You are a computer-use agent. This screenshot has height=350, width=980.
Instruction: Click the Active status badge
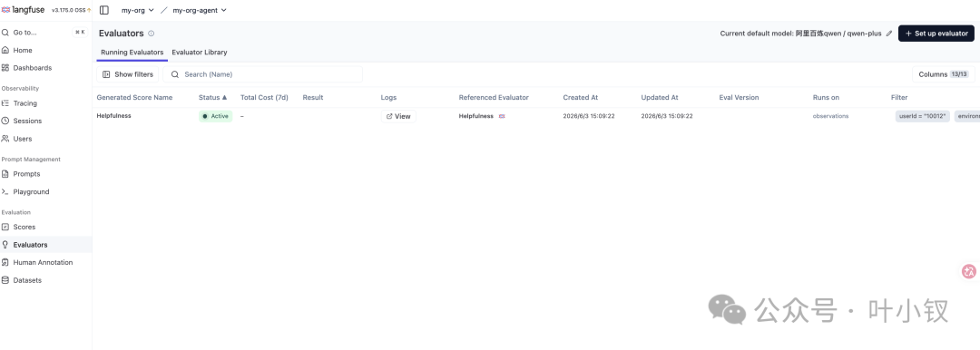pyautogui.click(x=216, y=116)
